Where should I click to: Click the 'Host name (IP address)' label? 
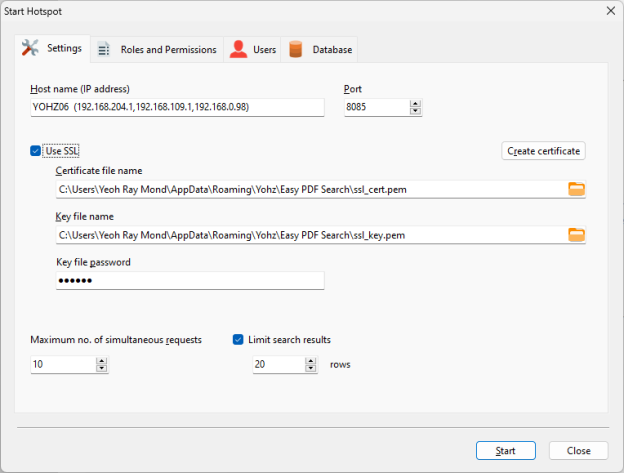coord(80,89)
